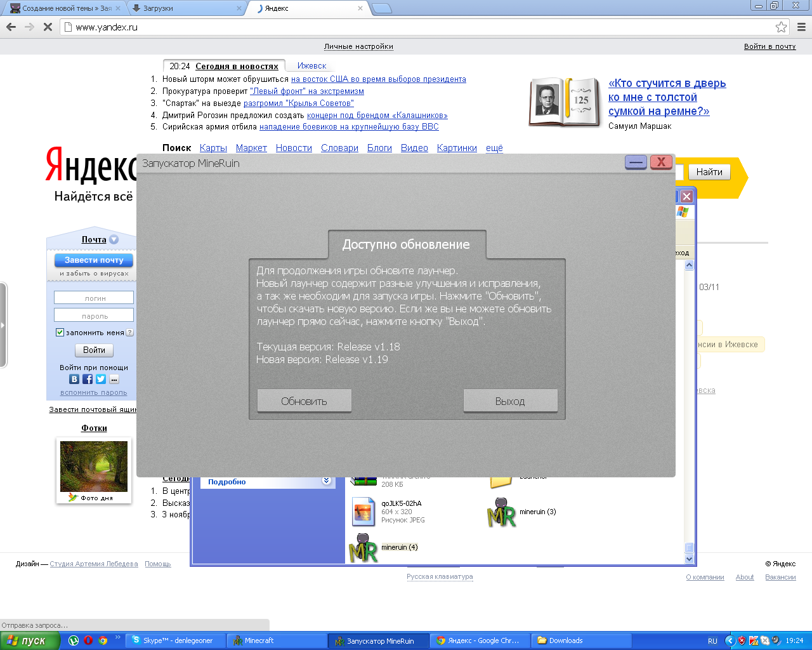Open the Студия Артемия Лебедева link

[x=94, y=564]
